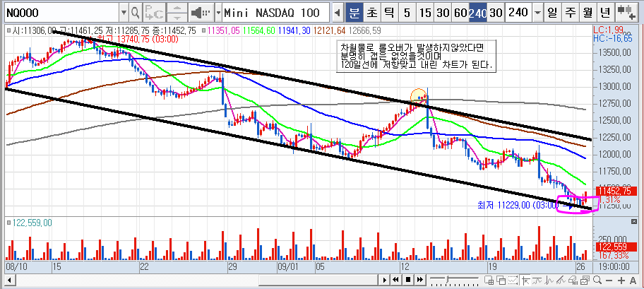Select the first 30 minute interval button
This screenshot has width=644, height=289.
443,13
